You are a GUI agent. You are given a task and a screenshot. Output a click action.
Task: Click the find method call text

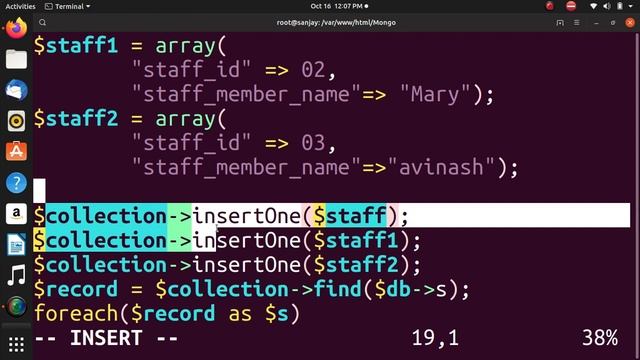click(x=338, y=289)
